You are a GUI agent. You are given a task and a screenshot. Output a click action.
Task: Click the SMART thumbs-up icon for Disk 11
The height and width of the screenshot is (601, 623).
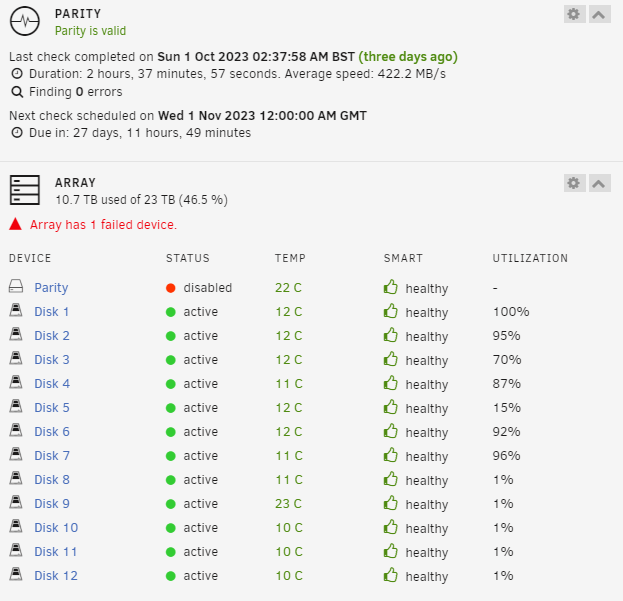click(391, 551)
